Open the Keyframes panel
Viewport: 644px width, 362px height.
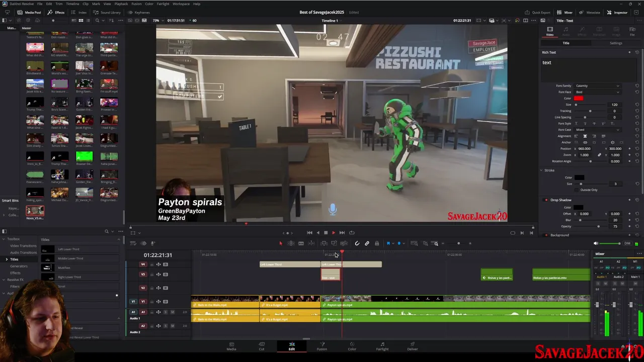[x=139, y=12]
